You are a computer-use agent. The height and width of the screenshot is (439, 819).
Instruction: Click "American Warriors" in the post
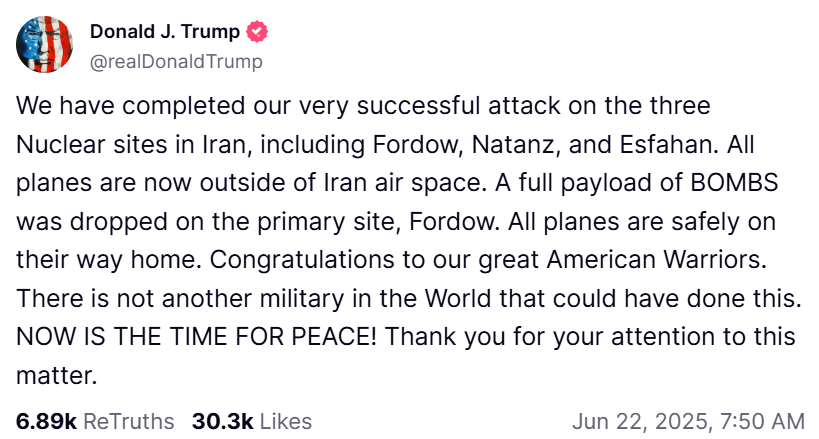[656, 260]
